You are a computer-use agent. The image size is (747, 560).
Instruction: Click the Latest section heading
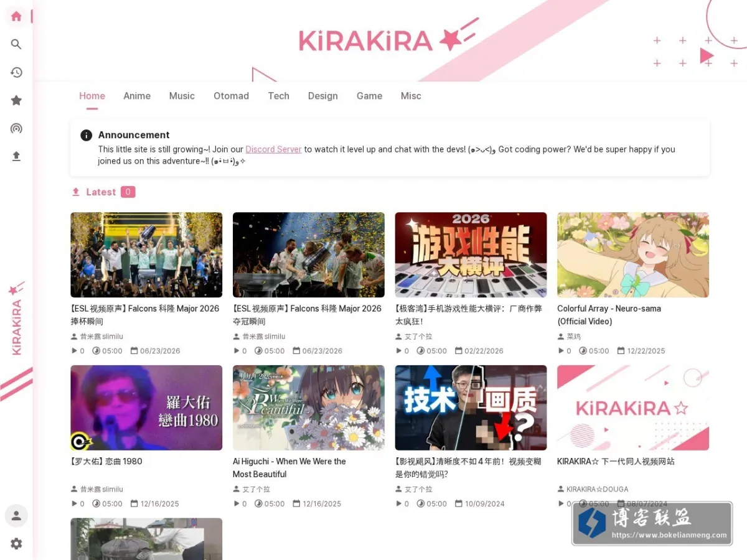point(101,192)
